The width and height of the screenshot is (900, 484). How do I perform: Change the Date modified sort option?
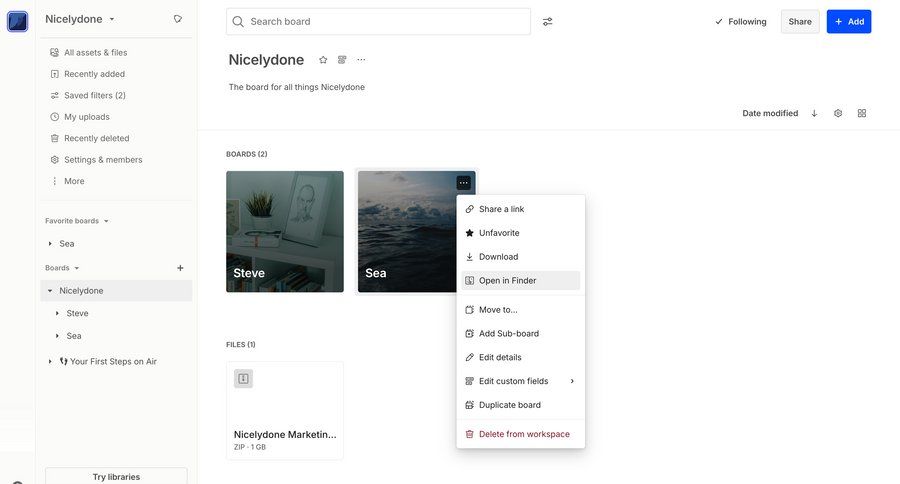pos(770,113)
